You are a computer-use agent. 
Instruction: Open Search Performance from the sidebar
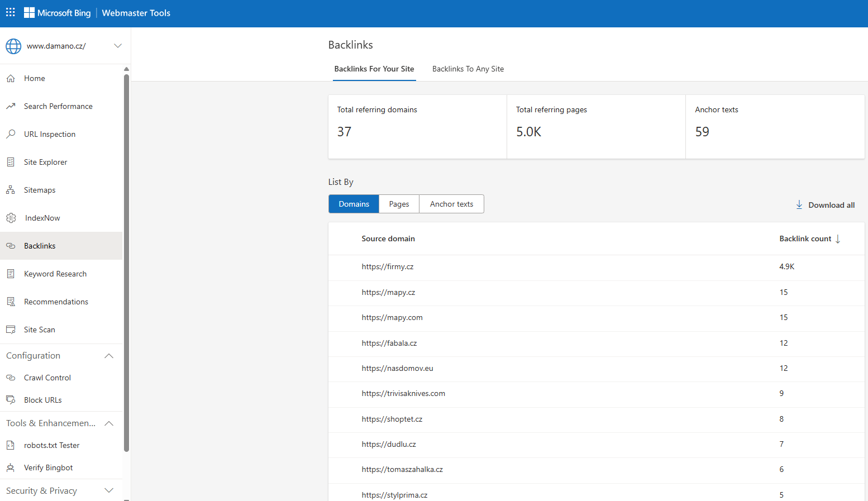pyautogui.click(x=58, y=106)
